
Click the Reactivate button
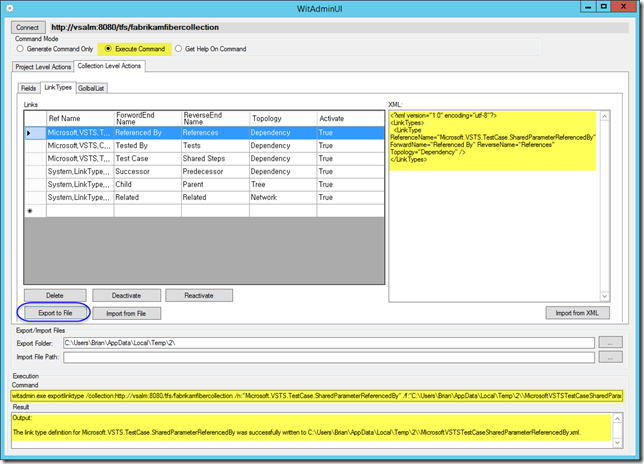point(199,295)
